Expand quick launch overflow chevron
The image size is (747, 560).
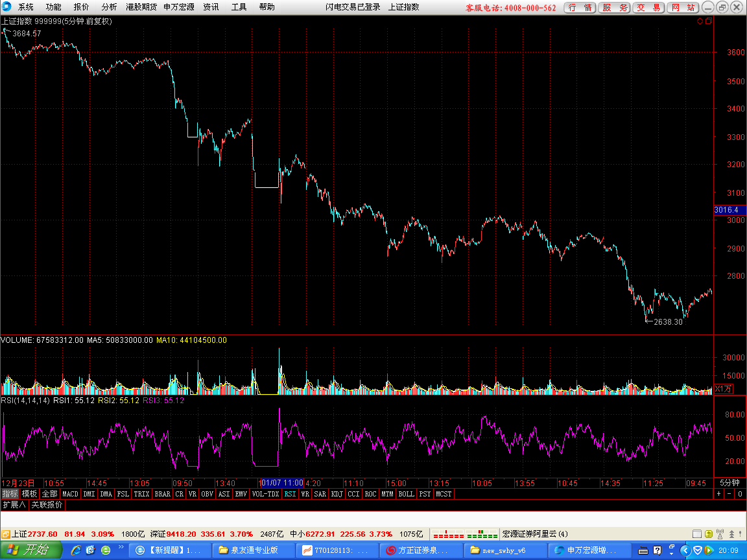tap(121, 546)
